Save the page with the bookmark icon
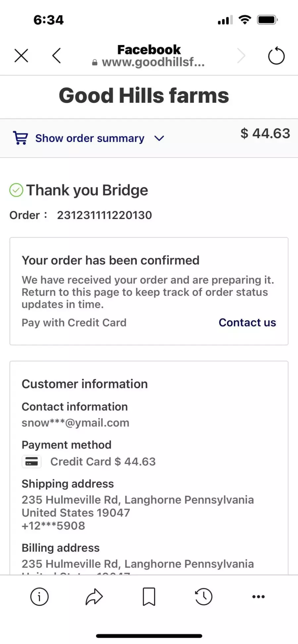298x644 pixels. (149, 597)
